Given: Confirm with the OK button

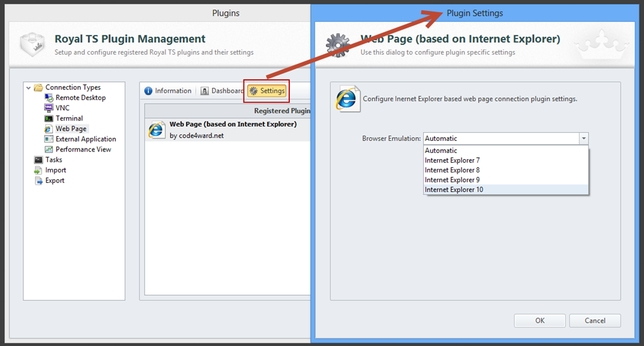Looking at the screenshot, I should point(540,321).
